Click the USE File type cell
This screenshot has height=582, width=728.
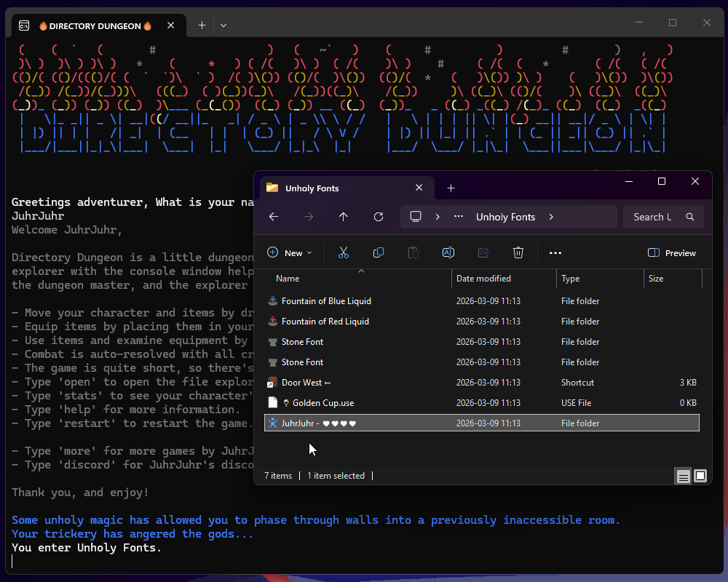pyautogui.click(x=576, y=403)
